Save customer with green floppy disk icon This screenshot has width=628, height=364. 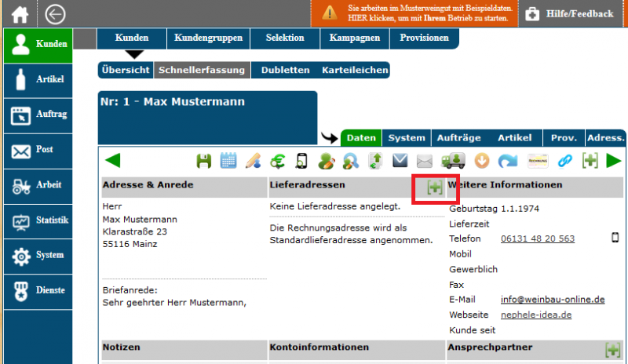[204, 161]
